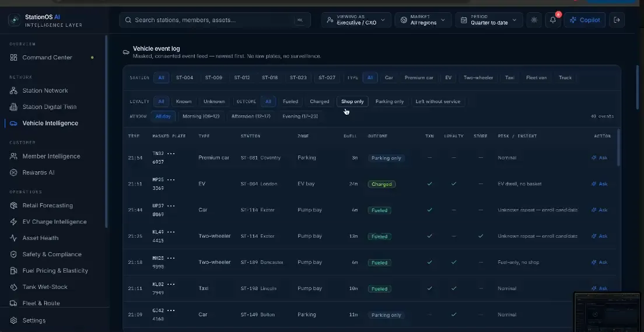This screenshot has height=332, width=644.
Task: Focus the Search stations, members, assets field
Action: [215, 20]
